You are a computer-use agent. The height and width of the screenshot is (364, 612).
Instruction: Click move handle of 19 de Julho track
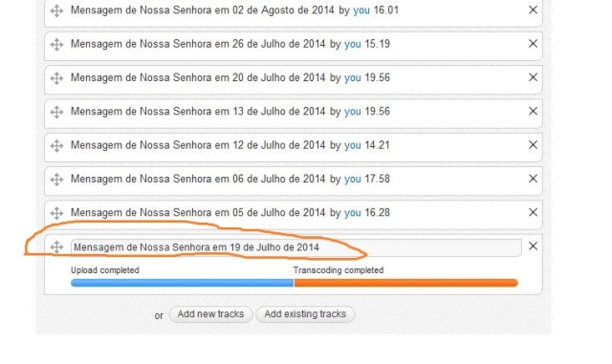pyautogui.click(x=56, y=246)
